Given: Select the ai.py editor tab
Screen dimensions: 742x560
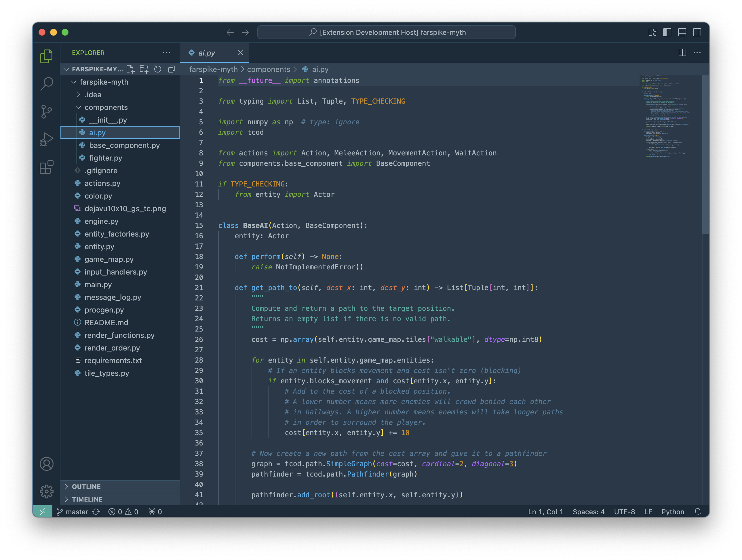Looking at the screenshot, I should (x=207, y=53).
